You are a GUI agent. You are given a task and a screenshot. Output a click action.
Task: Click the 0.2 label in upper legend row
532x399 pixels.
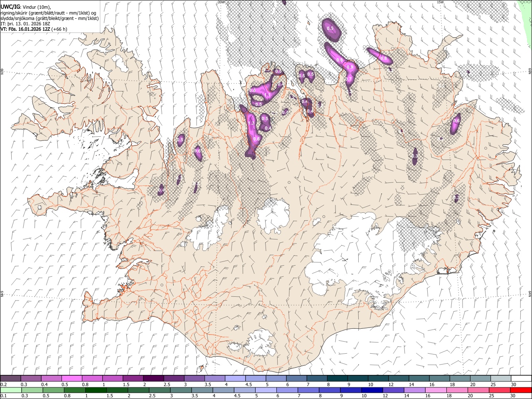[3, 384]
